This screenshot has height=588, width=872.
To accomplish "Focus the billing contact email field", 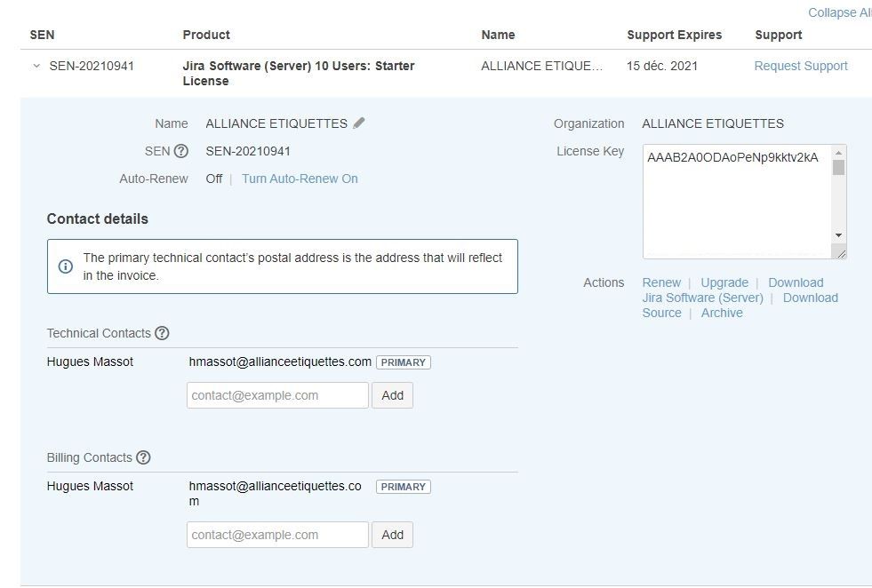I will tap(277, 535).
